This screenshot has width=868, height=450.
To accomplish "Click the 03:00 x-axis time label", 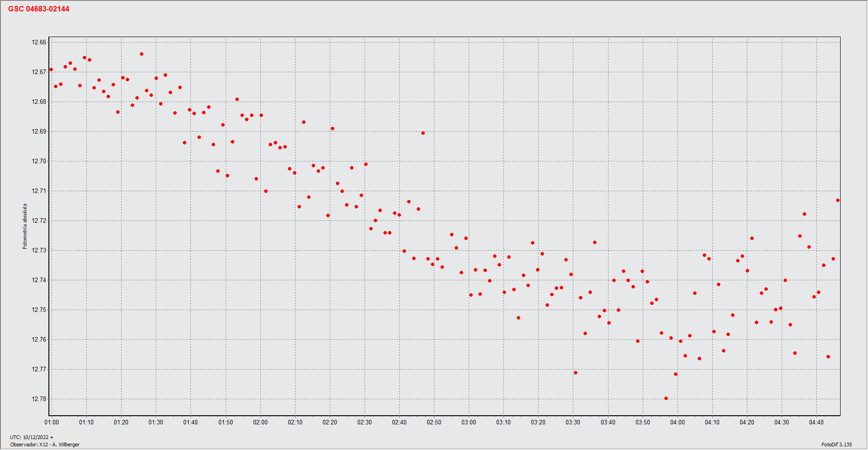I will [469, 422].
